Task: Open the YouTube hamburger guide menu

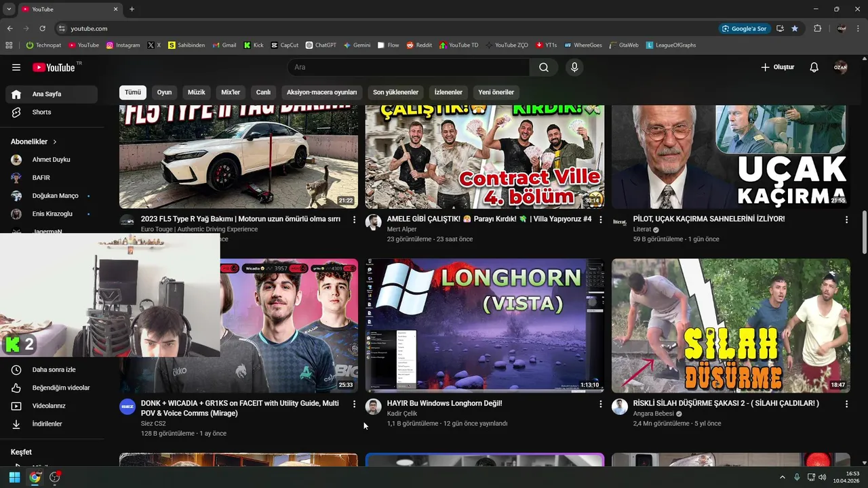Action: point(16,67)
